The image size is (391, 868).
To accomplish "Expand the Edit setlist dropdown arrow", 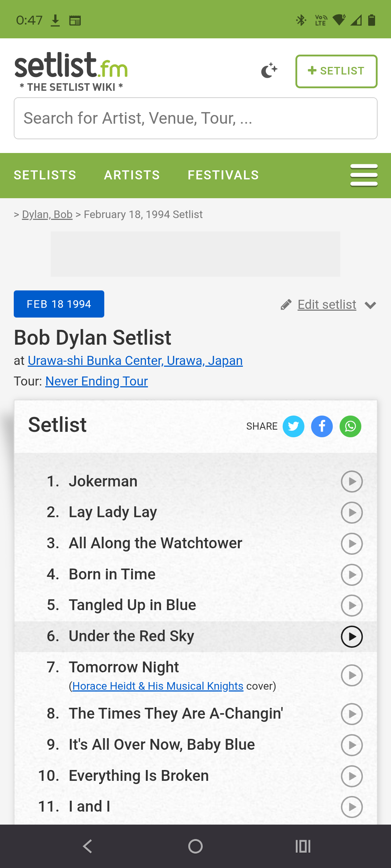I will pos(370,305).
